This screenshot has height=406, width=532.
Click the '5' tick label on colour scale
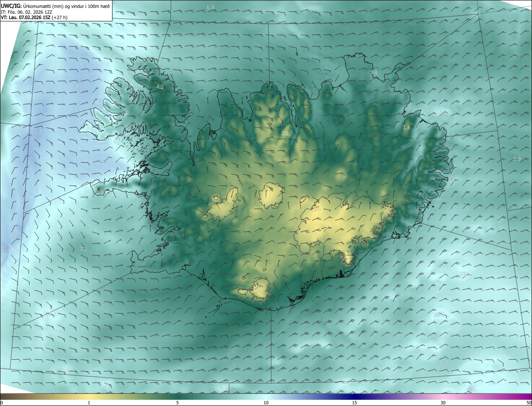[x=177, y=403]
